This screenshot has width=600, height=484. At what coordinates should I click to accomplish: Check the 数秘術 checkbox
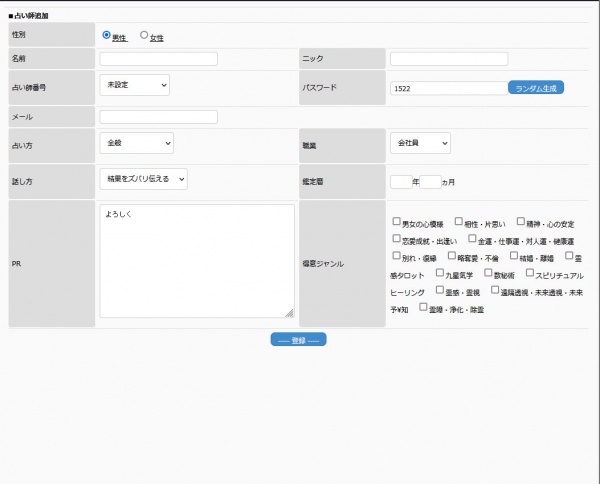[x=488, y=273]
